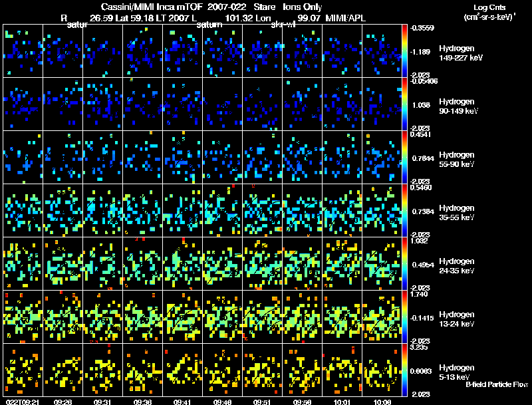
Task: Click the '09:36' time axis label
Action: click(142, 402)
